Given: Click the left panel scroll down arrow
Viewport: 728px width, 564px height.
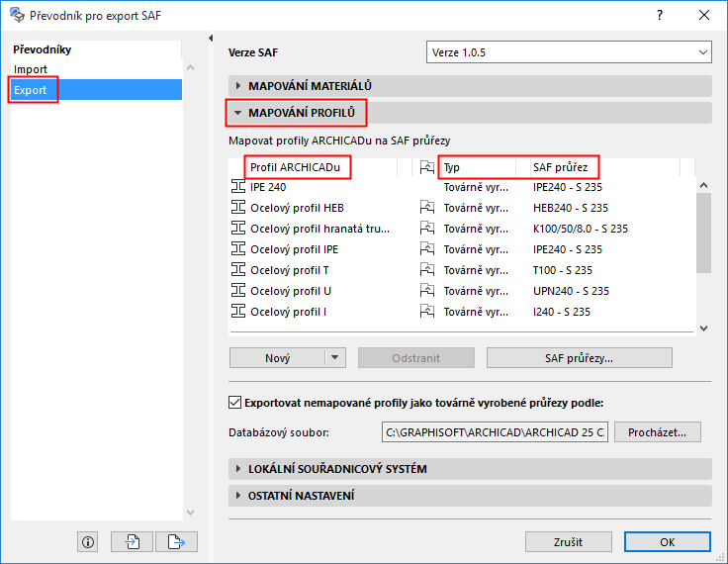Looking at the screenshot, I should pos(190,513).
